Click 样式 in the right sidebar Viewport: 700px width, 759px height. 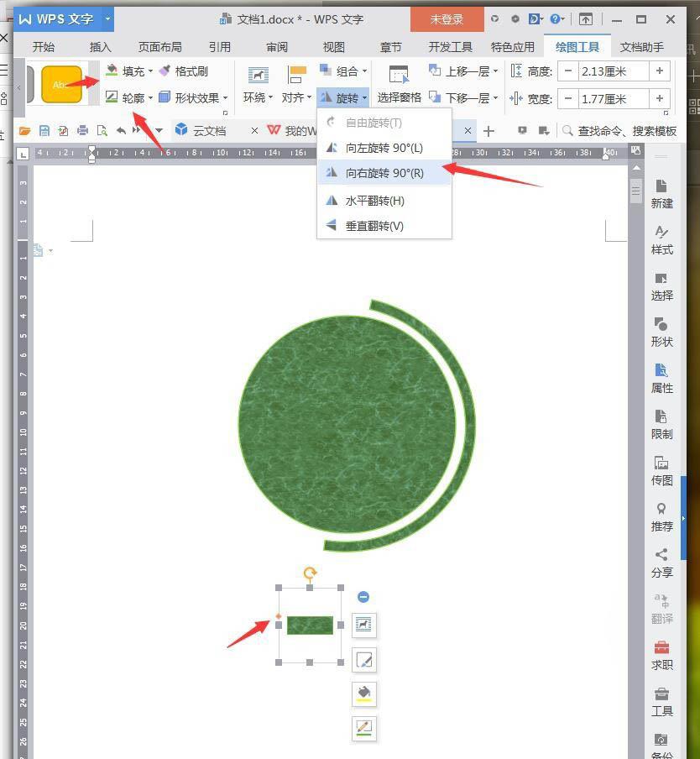(x=661, y=241)
